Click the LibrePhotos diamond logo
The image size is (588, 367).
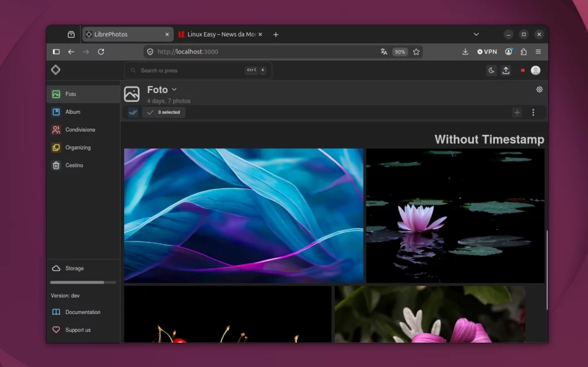click(x=56, y=70)
